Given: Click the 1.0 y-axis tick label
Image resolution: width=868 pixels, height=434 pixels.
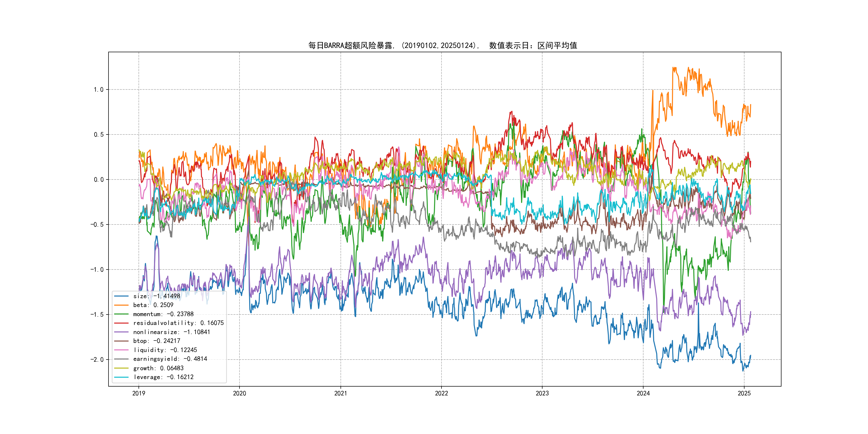Looking at the screenshot, I should pyautogui.click(x=98, y=90).
